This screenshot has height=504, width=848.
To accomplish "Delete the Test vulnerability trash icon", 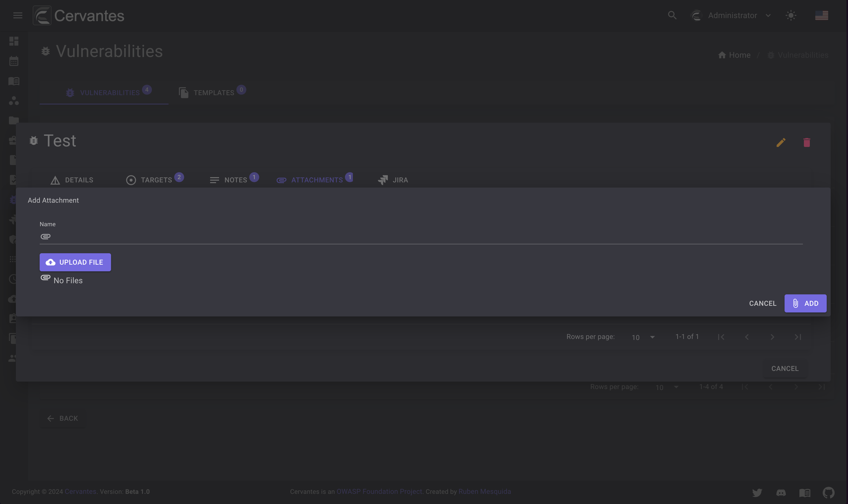I will pyautogui.click(x=807, y=142).
